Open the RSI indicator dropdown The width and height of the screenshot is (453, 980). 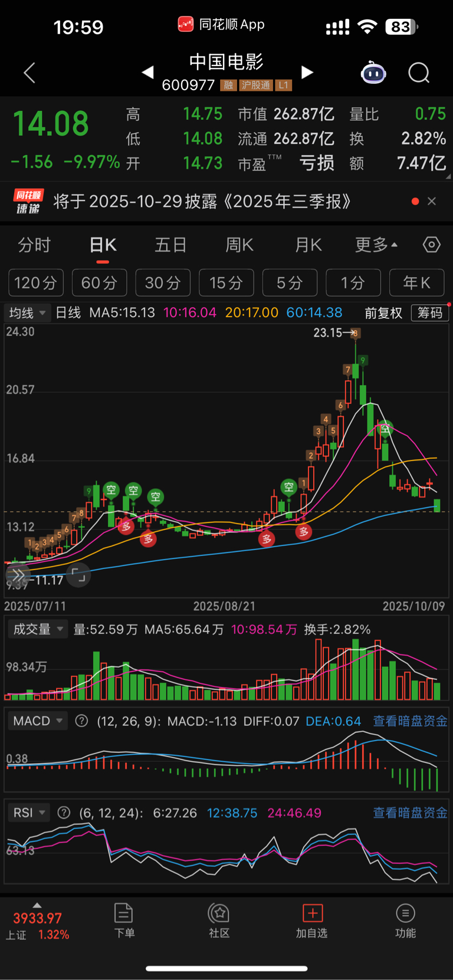click(28, 813)
